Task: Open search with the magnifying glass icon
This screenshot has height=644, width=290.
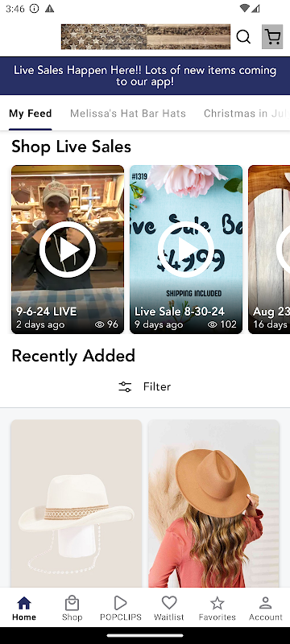Action: (243, 37)
